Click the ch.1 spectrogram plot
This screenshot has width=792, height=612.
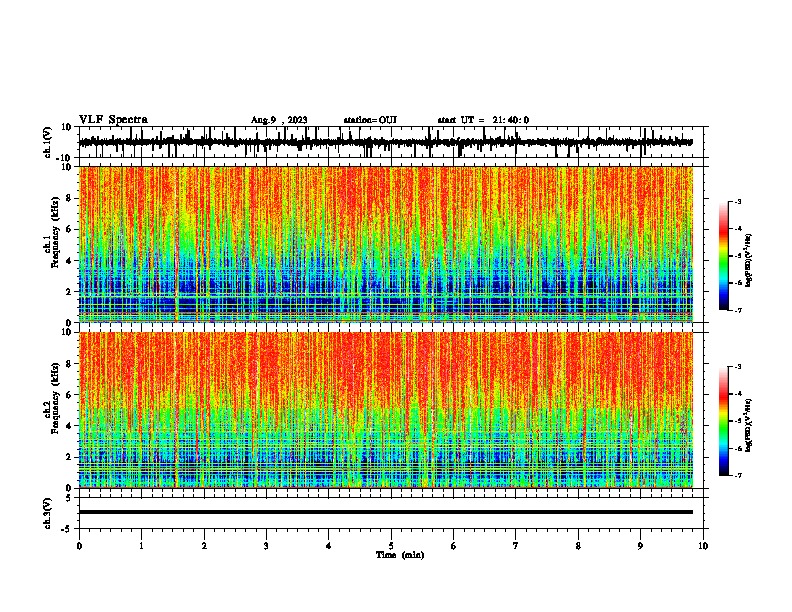pos(386,244)
